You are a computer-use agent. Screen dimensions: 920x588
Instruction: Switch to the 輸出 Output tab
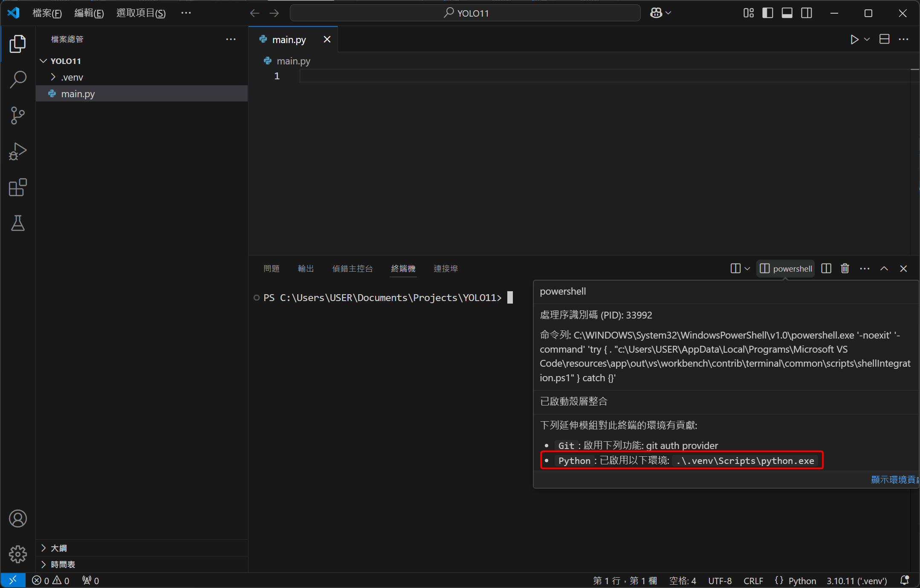306,268
